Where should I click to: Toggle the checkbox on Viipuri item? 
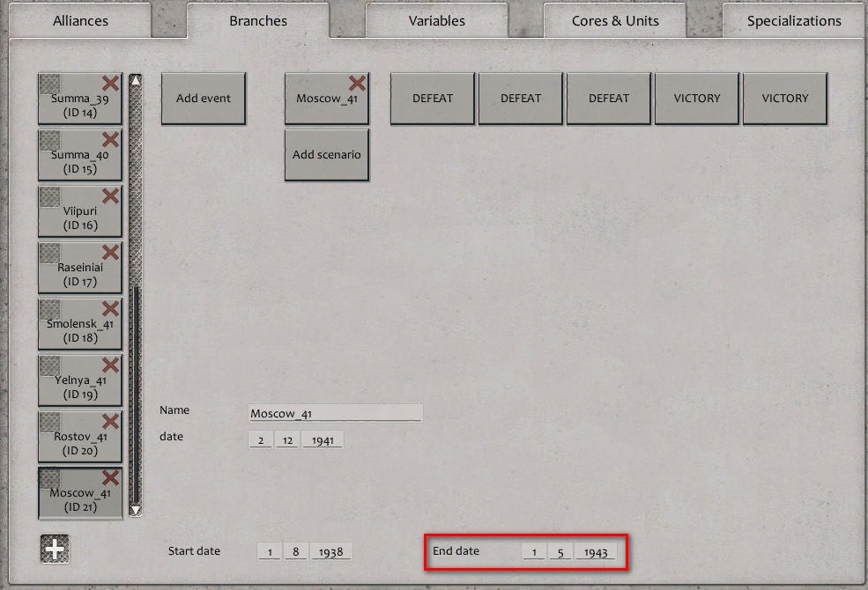50,197
